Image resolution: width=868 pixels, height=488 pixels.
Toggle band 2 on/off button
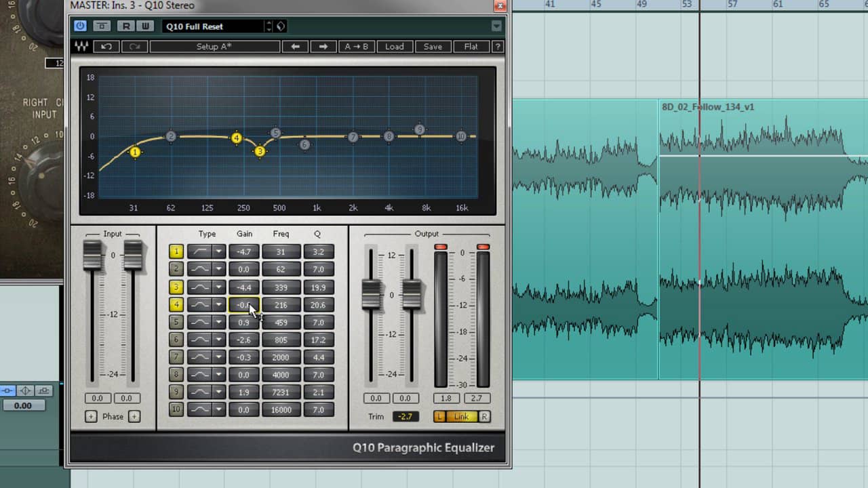176,269
